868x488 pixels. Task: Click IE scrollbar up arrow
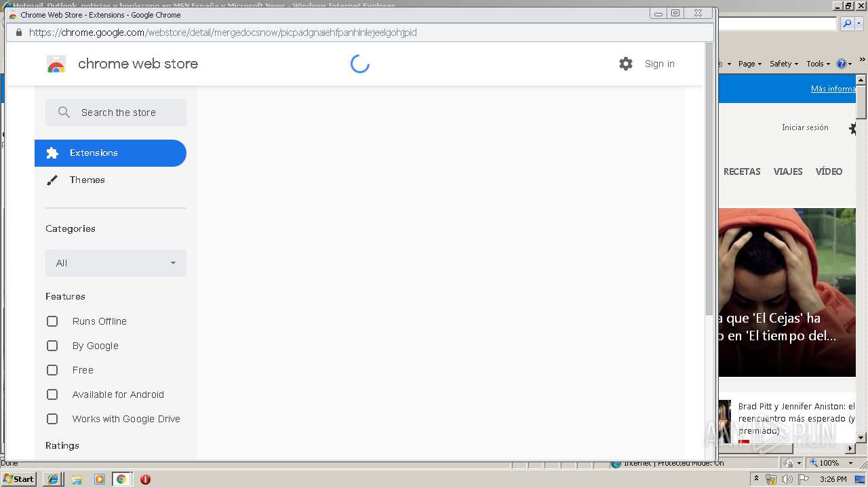(x=861, y=80)
